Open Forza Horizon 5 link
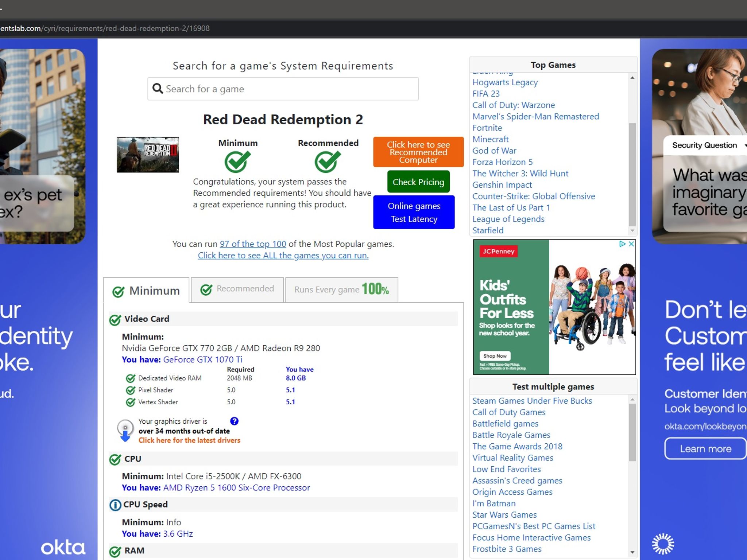Screen dimensions: 747x560 502,162
